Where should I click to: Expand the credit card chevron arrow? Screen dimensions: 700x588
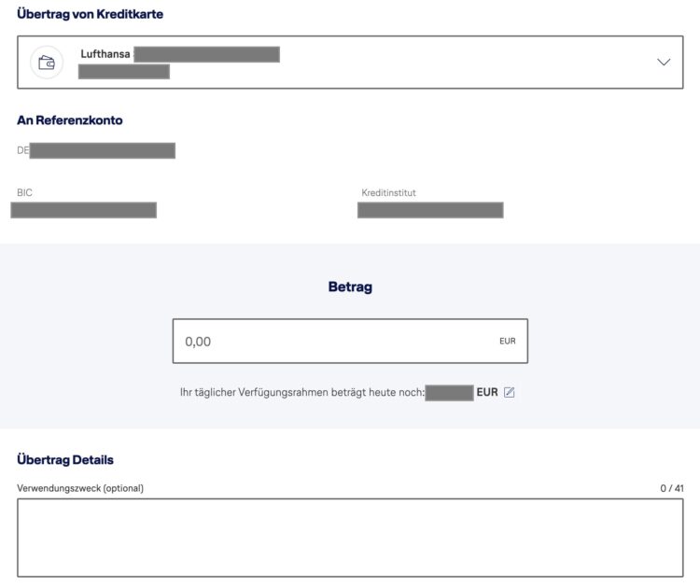click(x=664, y=62)
